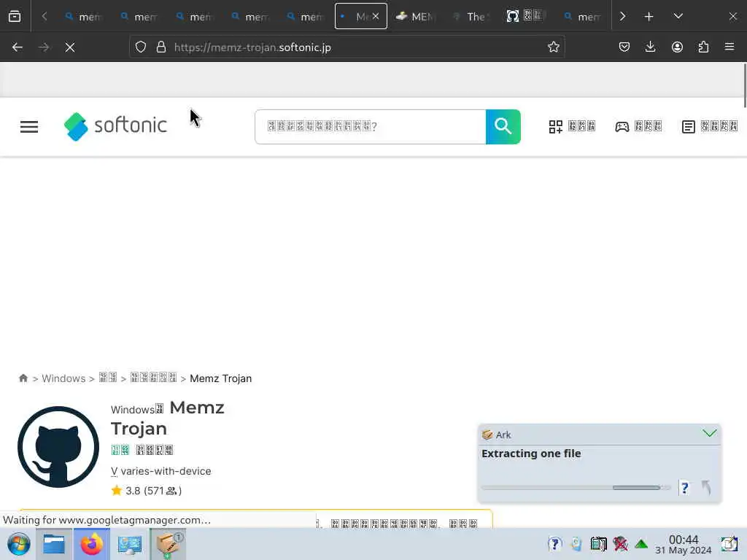Click the Ark extraction progress bar

click(576, 488)
